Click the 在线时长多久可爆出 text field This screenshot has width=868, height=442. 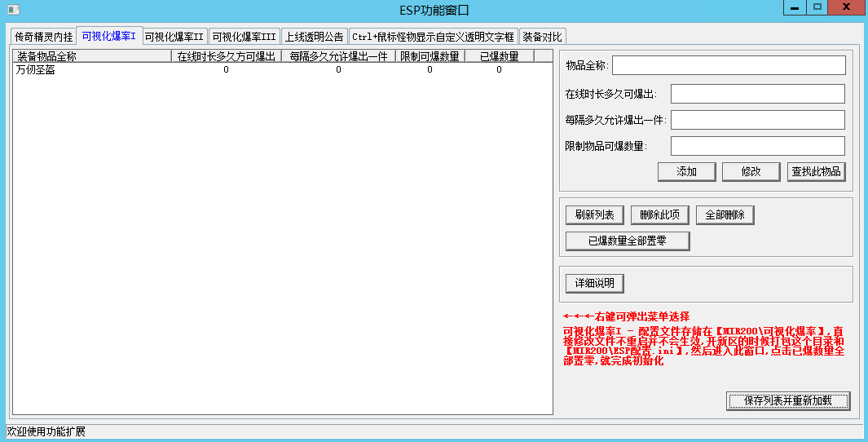[x=757, y=94]
